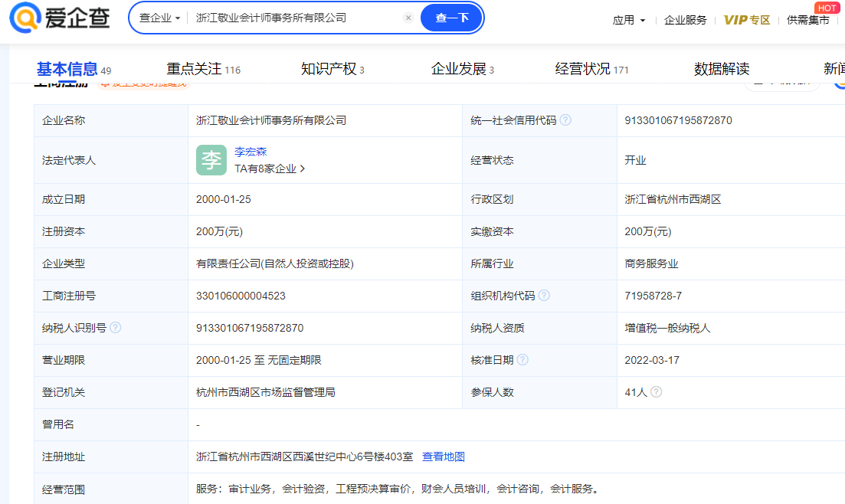Select the company name cell 浙江敬业会计师事务所有限公司
The width and height of the screenshot is (845, 504).
(x=271, y=120)
